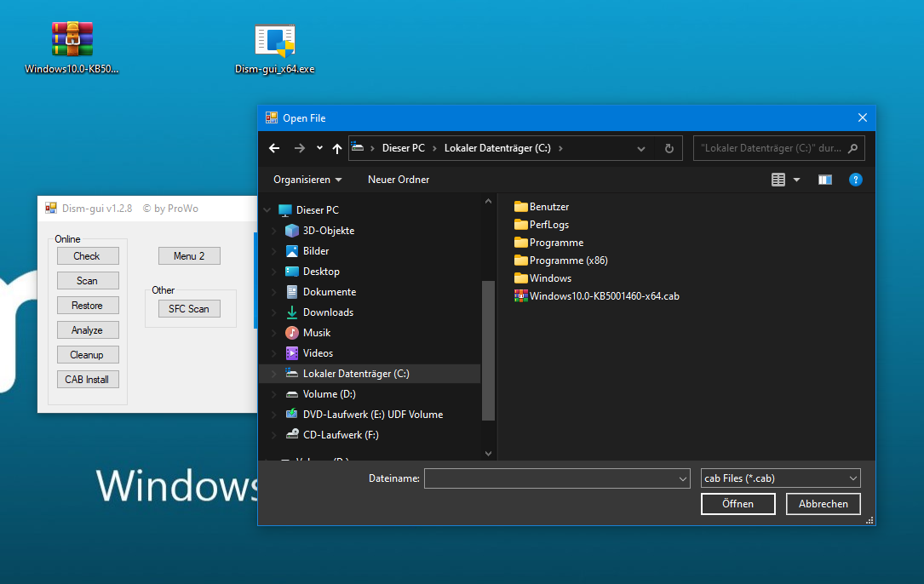Click Scan in Dism-gui window
Screen dimensions: 924x584
click(x=88, y=281)
